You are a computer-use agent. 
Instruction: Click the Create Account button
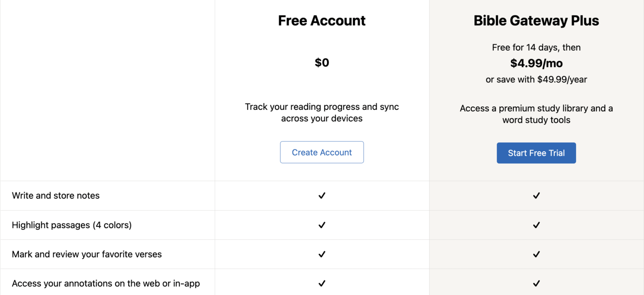coord(322,152)
